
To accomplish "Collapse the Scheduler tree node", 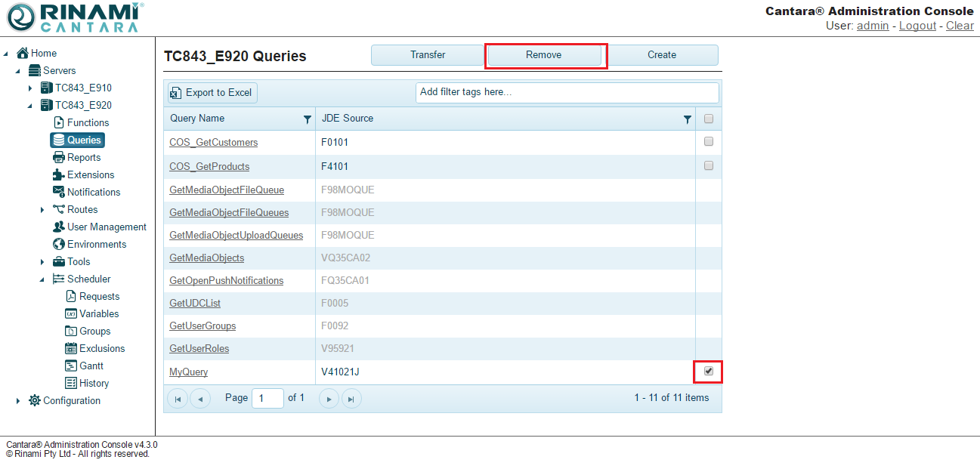I will coord(42,279).
